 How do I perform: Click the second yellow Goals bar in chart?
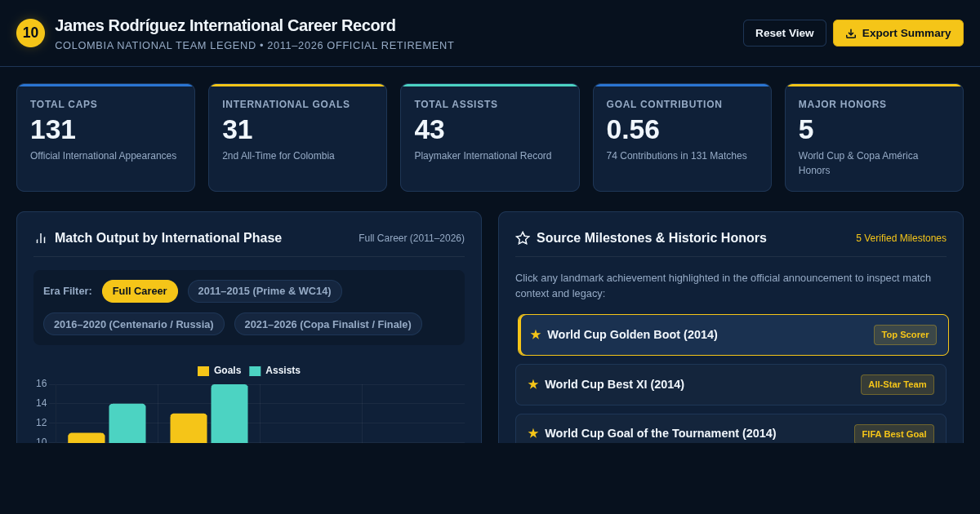point(189,428)
